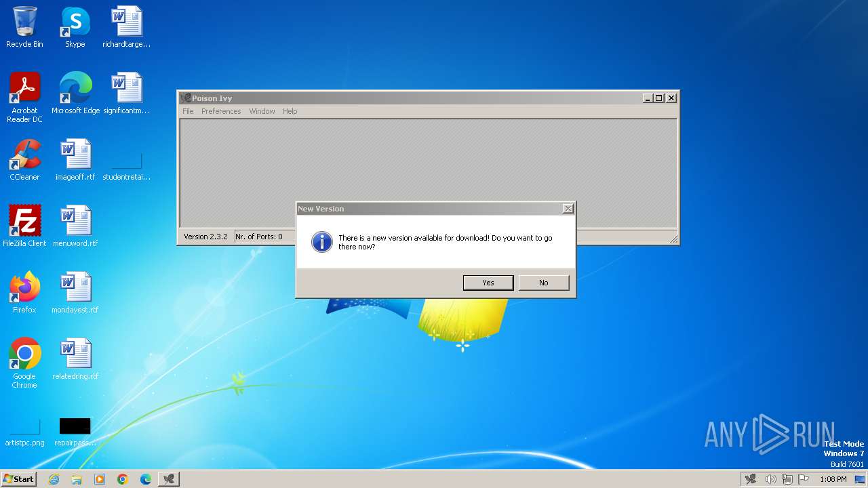Select the relatedring.rtf file icon
Screen dimensions: 868x488
click(x=75, y=359)
